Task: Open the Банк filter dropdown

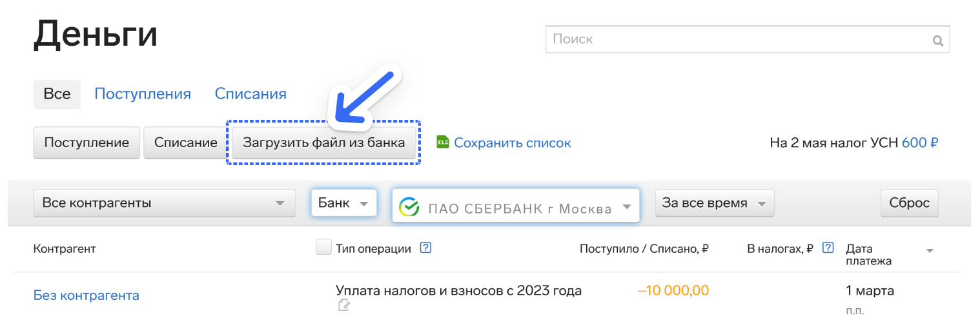Action: pos(343,203)
